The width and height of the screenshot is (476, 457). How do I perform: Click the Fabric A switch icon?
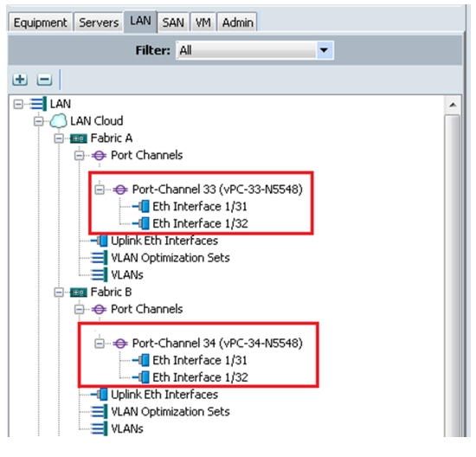point(79,138)
